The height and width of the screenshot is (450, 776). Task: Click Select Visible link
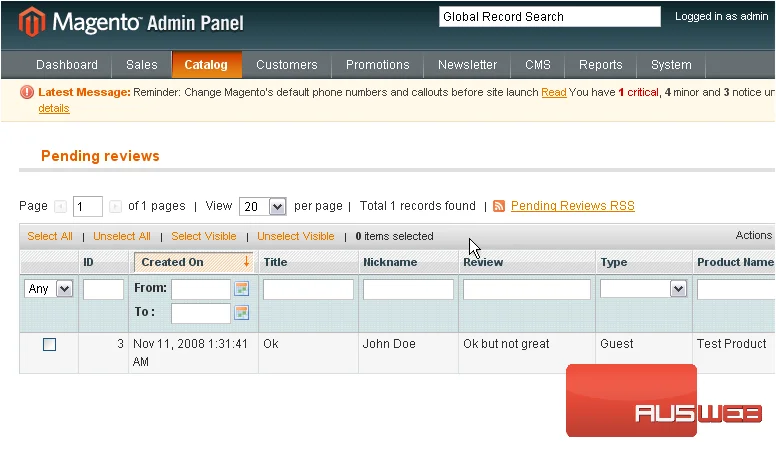click(204, 236)
